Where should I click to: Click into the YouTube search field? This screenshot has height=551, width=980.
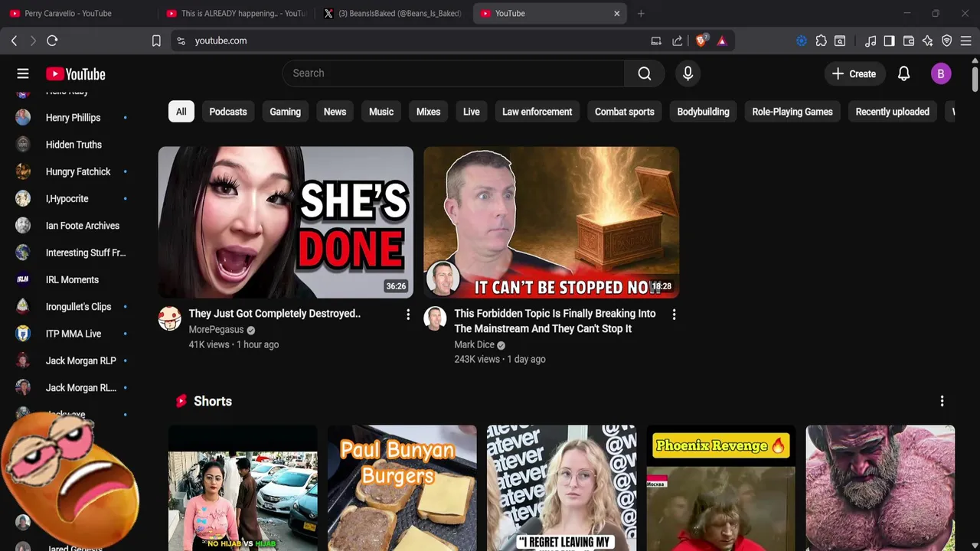[453, 73]
